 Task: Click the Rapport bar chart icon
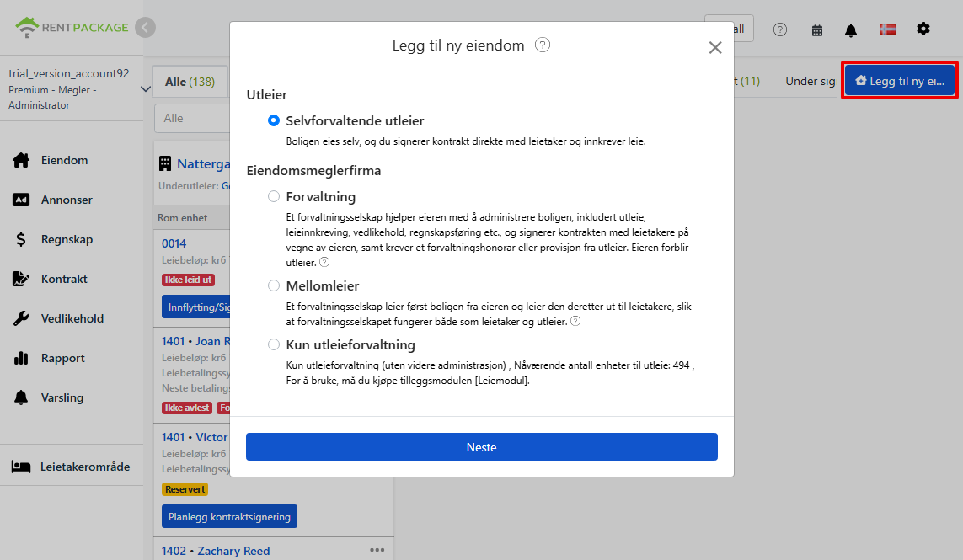coord(21,358)
